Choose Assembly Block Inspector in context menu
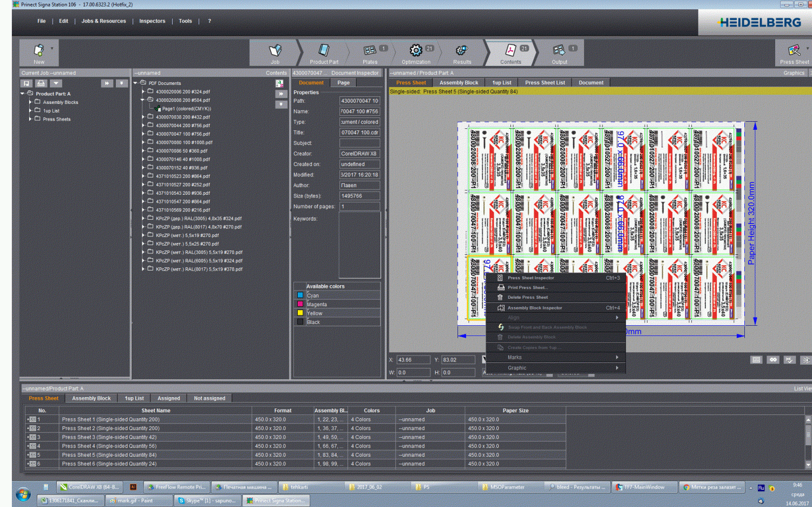The height and width of the screenshot is (507, 812). (x=555, y=307)
